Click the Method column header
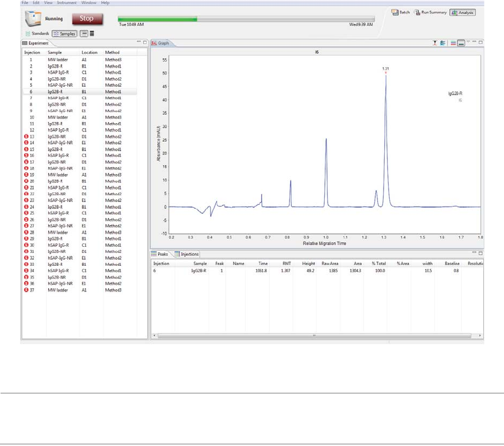The height and width of the screenshot is (446, 504). tap(112, 53)
